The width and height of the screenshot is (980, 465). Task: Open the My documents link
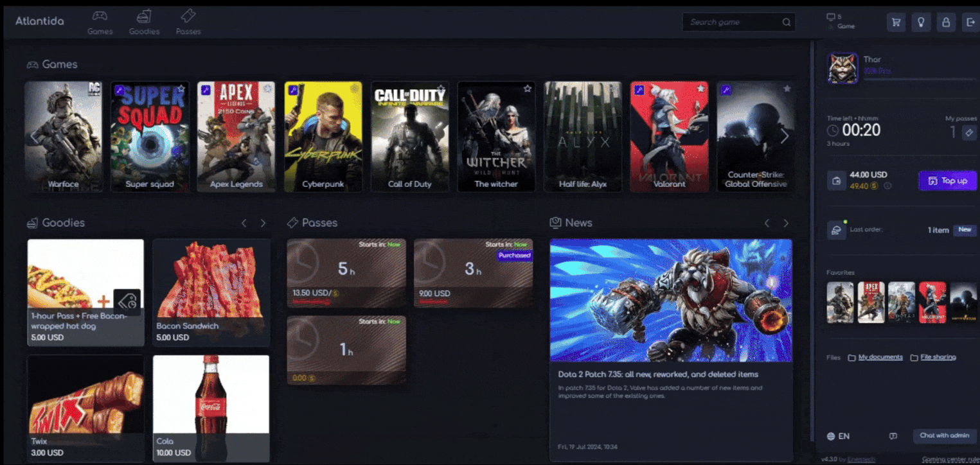[x=880, y=357]
